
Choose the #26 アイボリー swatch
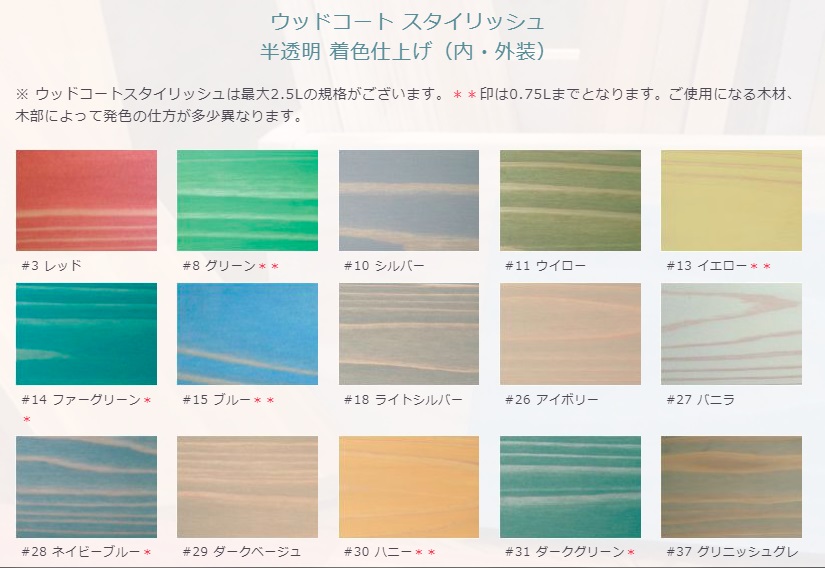point(570,334)
